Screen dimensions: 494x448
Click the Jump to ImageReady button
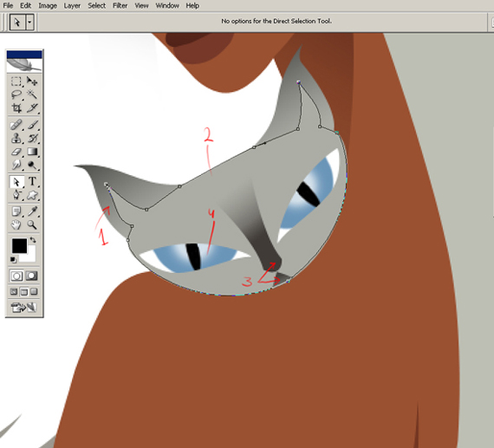(24, 307)
